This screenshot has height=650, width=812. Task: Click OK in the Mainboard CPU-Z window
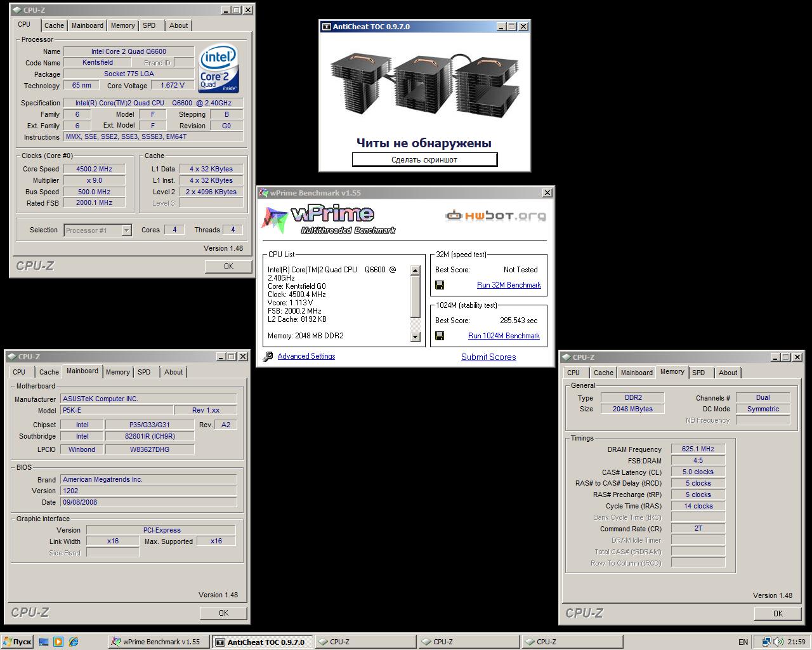223,613
